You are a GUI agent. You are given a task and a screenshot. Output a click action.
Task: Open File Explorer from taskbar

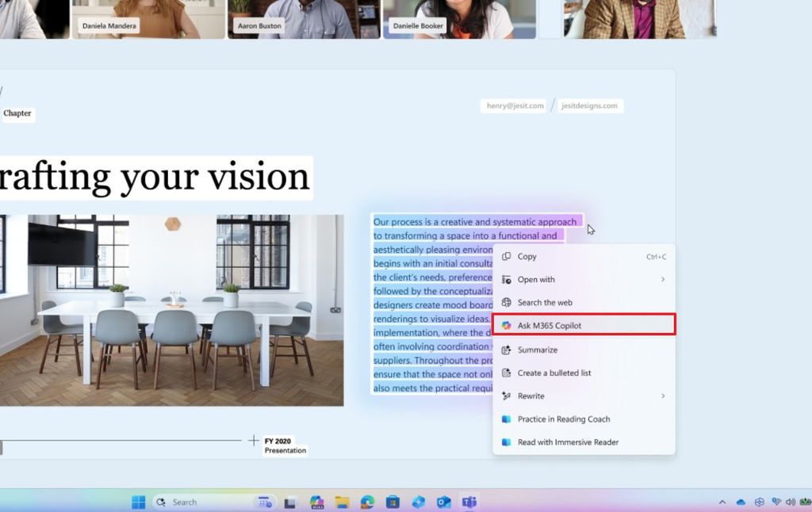tap(342, 502)
